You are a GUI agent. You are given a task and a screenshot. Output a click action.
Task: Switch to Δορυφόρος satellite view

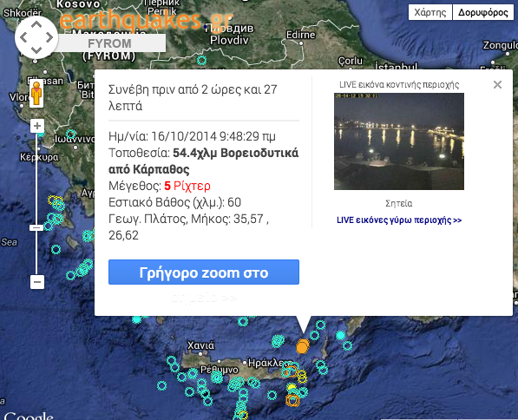pyautogui.click(x=482, y=12)
